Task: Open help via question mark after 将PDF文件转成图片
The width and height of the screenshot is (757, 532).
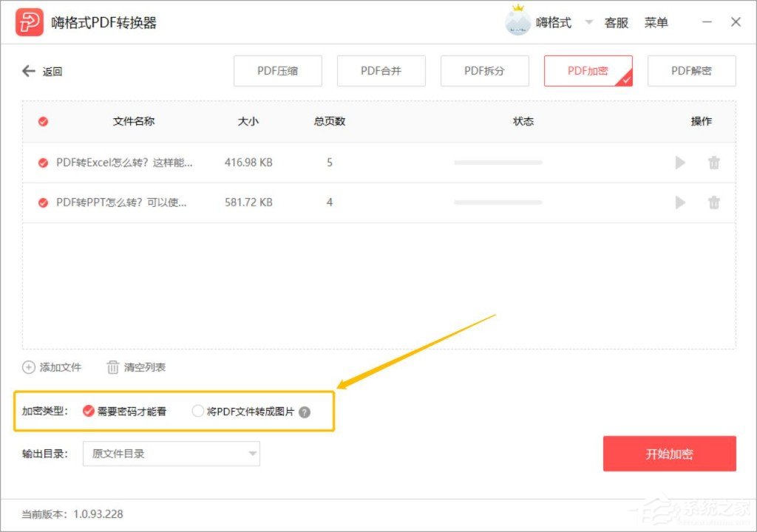Action: (305, 412)
